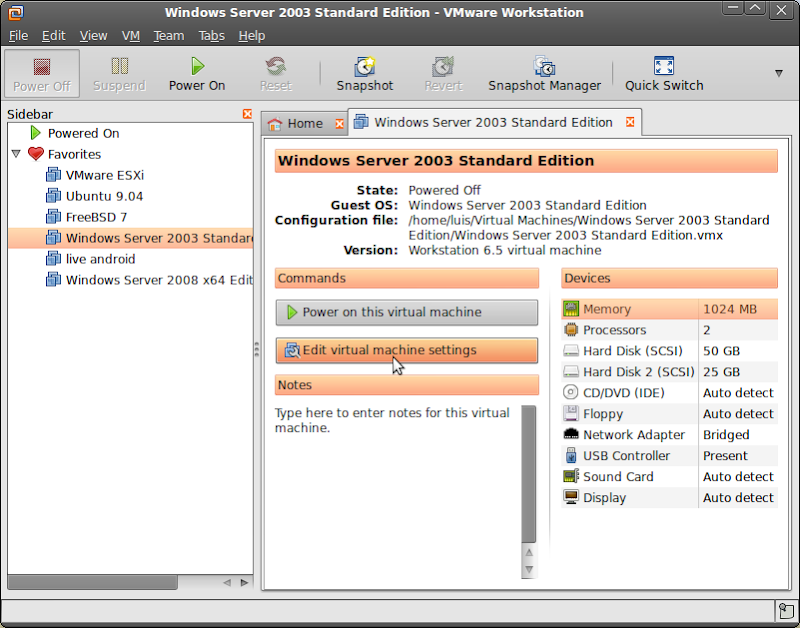Click the Notes scroll down arrow

[x=529, y=569]
